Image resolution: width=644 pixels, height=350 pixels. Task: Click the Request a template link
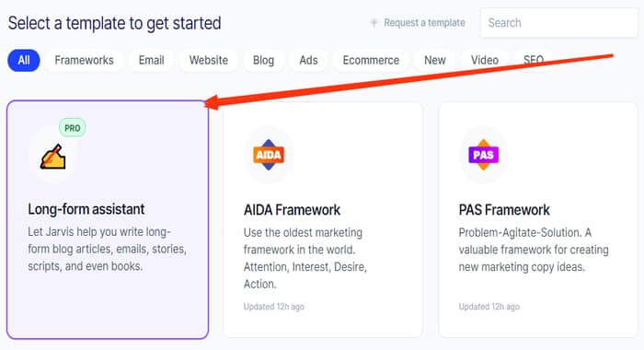tap(424, 23)
